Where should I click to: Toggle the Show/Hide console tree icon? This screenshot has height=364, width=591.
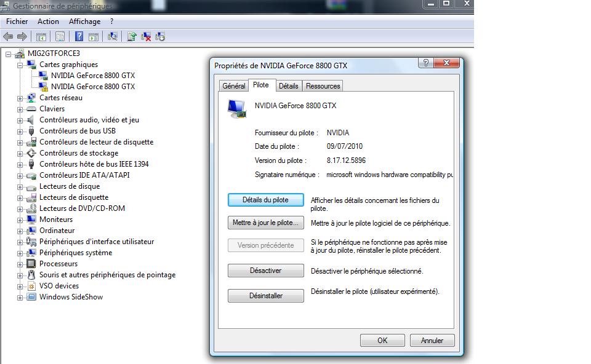41,37
